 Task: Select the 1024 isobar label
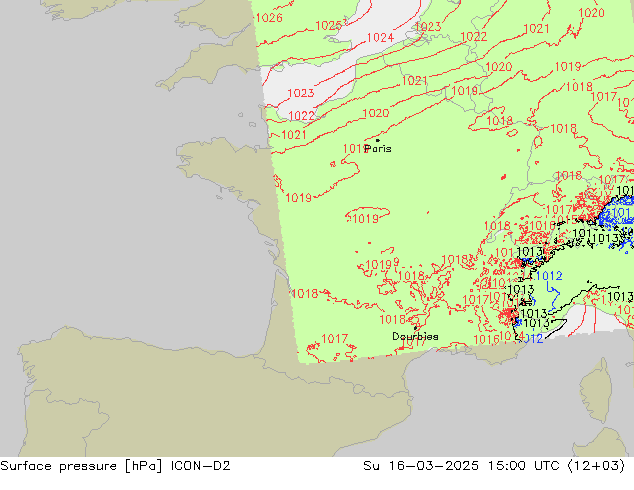pos(380,38)
